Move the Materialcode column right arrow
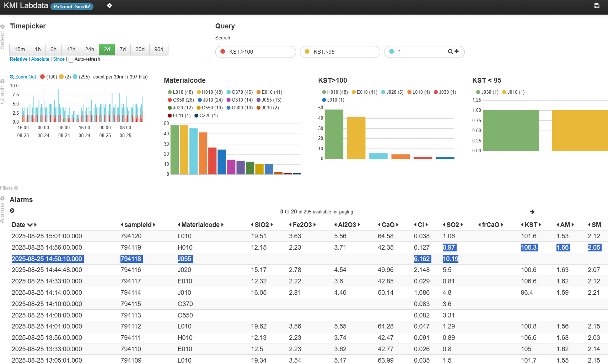This screenshot has height=364, width=608. click(222, 225)
